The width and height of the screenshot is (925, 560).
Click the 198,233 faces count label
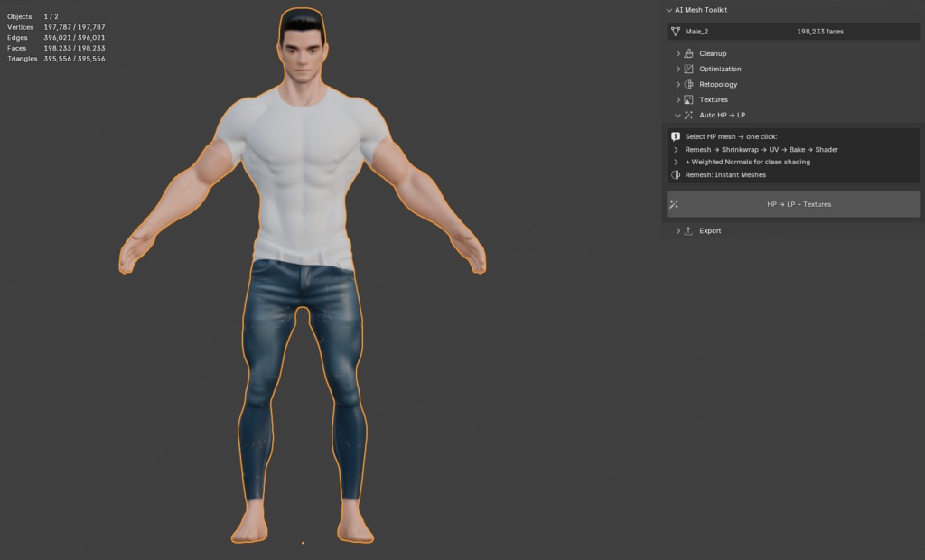click(x=820, y=32)
